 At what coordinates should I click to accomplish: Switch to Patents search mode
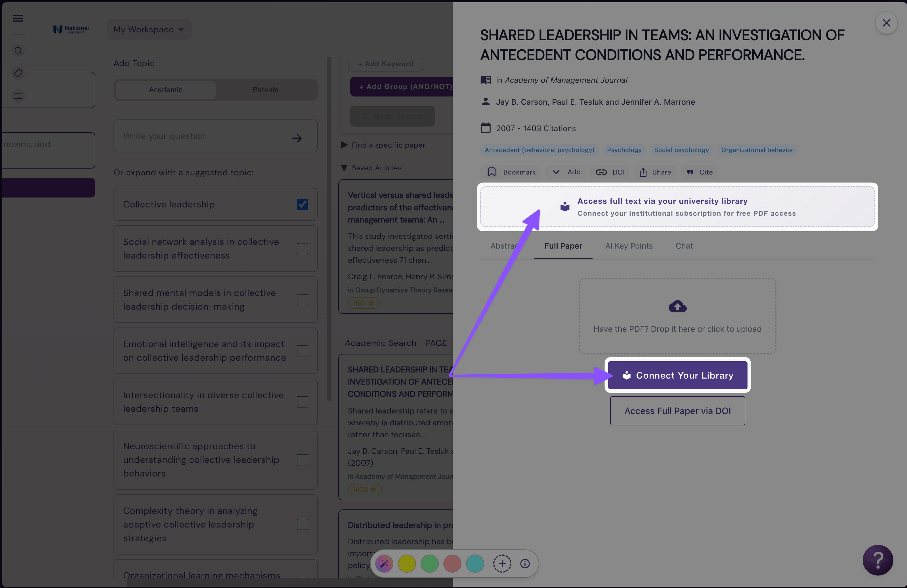click(265, 90)
